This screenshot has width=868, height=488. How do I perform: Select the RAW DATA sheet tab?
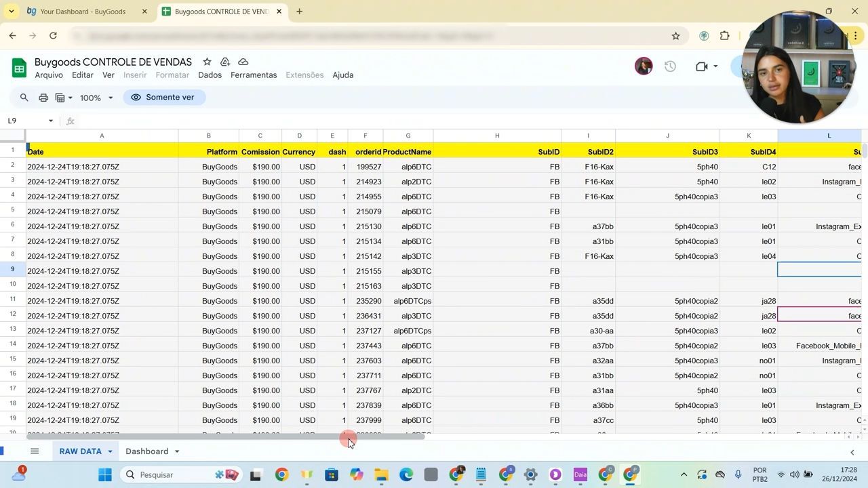pos(81,451)
